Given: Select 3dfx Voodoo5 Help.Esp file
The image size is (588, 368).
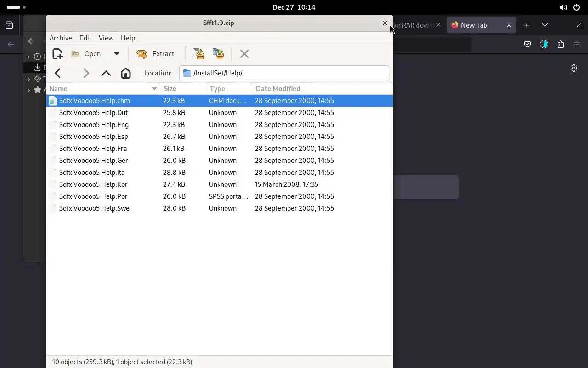Looking at the screenshot, I should (220, 137).
